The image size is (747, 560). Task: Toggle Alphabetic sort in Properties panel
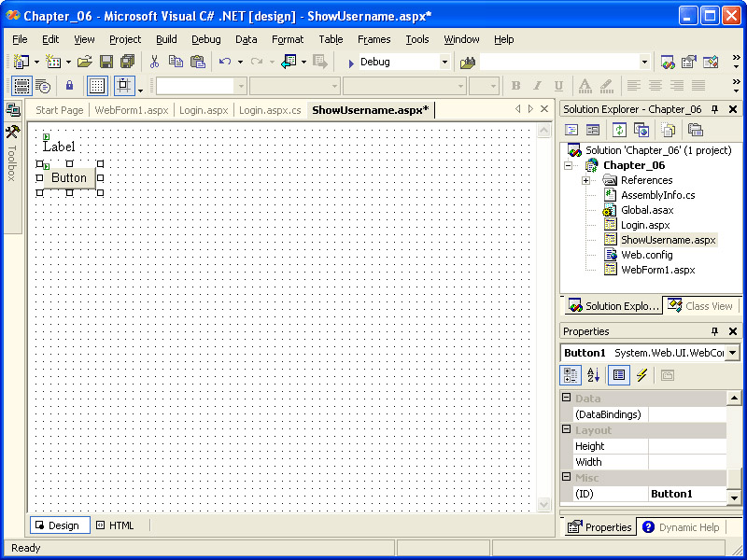[593, 375]
